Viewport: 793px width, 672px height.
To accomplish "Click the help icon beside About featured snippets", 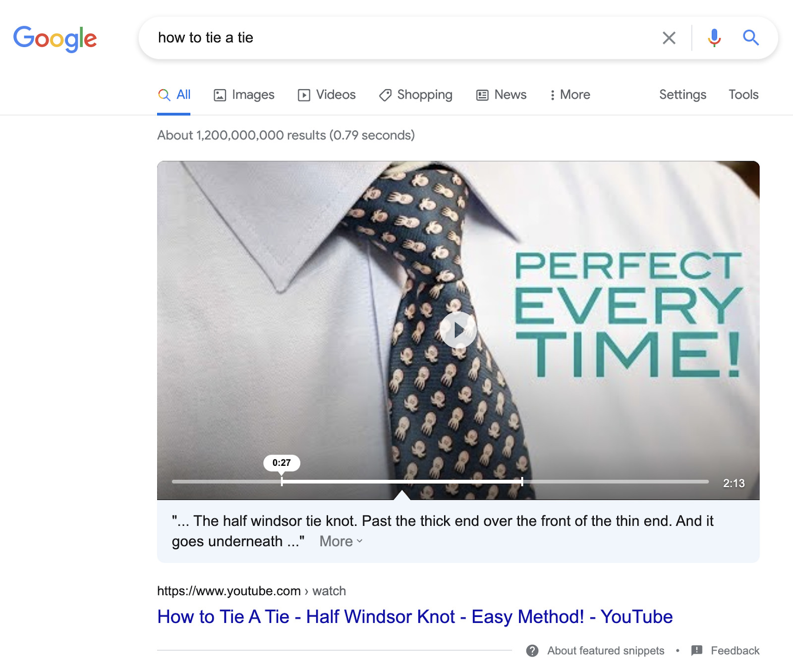I will point(532,651).
